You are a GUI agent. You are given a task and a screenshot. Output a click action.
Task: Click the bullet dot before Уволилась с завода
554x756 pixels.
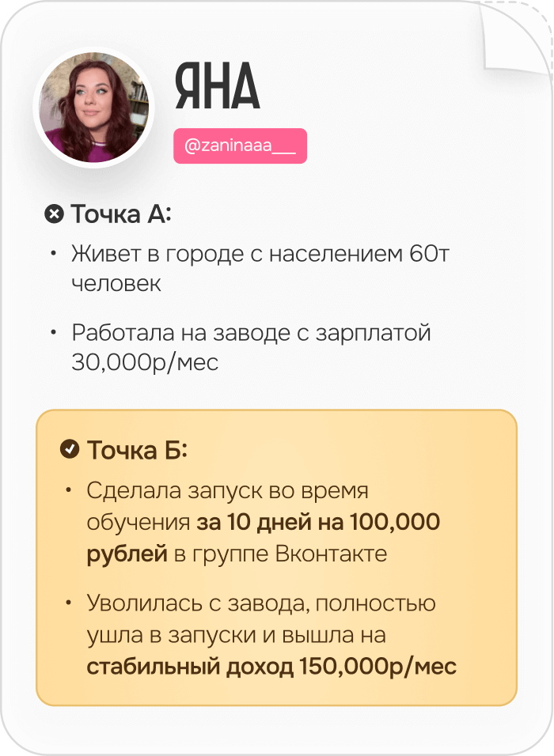pyautogui.click(x=69, y=603)
